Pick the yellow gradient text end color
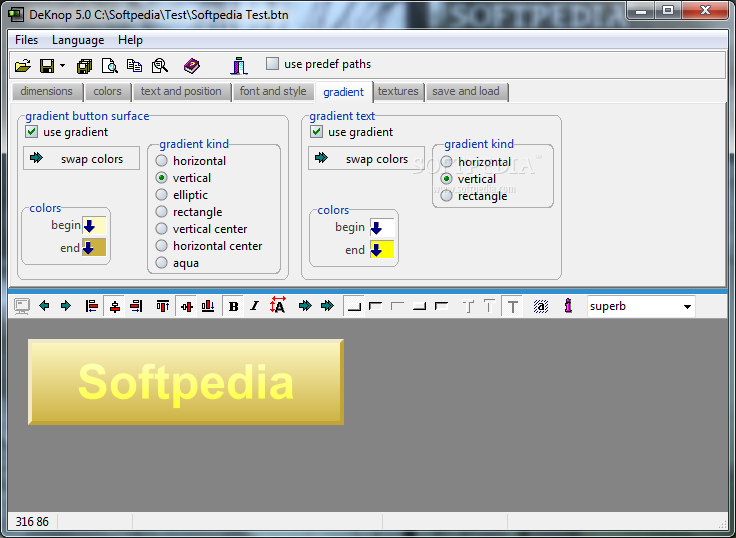The image size is (736, 538). point(382,250)
